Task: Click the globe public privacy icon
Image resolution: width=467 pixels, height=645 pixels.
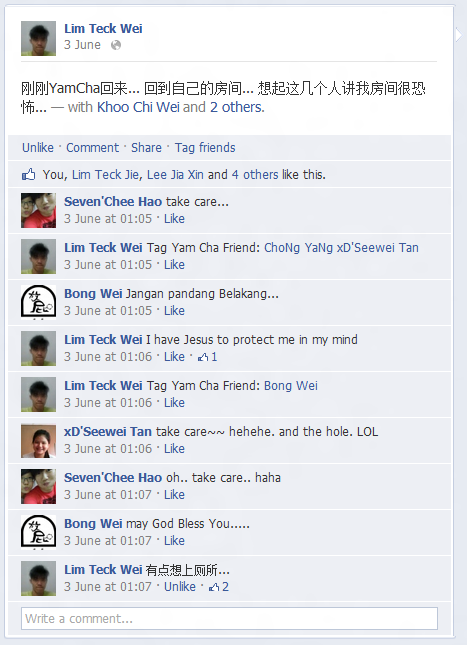Action: (116, 45)
